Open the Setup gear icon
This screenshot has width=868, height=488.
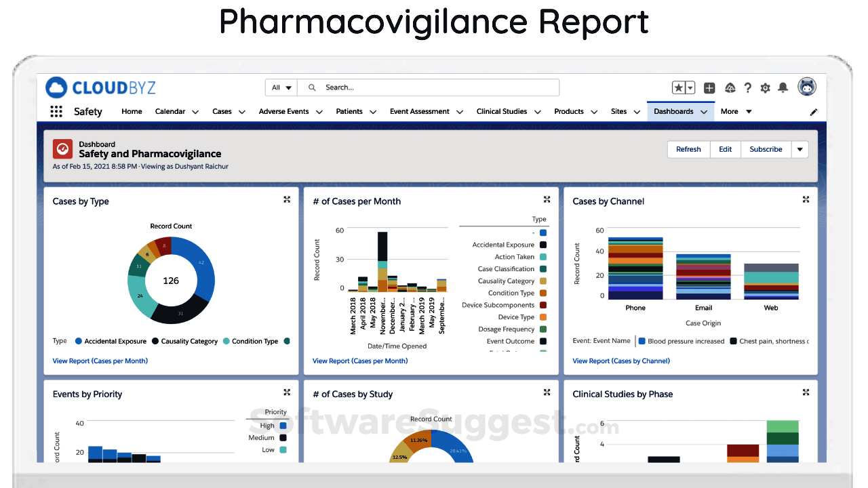click(x=765, y=88)
